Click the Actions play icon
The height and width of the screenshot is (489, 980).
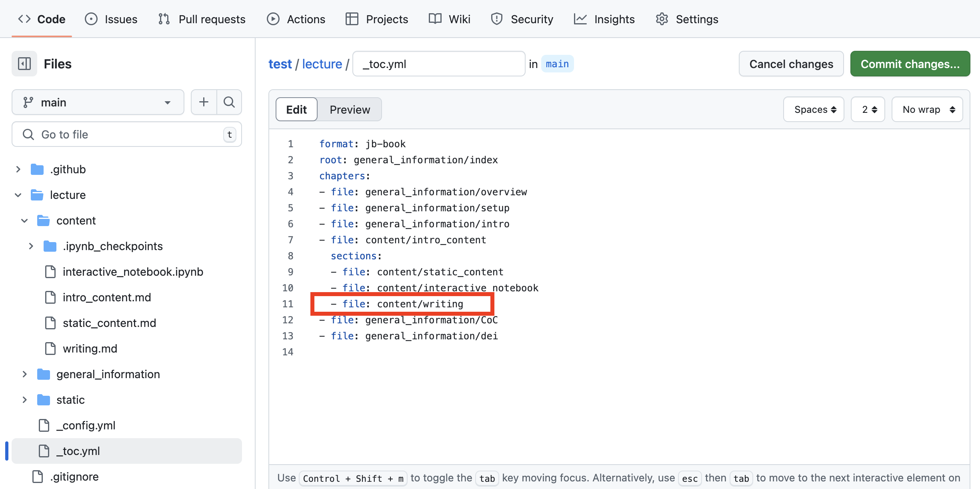tap(273, 19)
